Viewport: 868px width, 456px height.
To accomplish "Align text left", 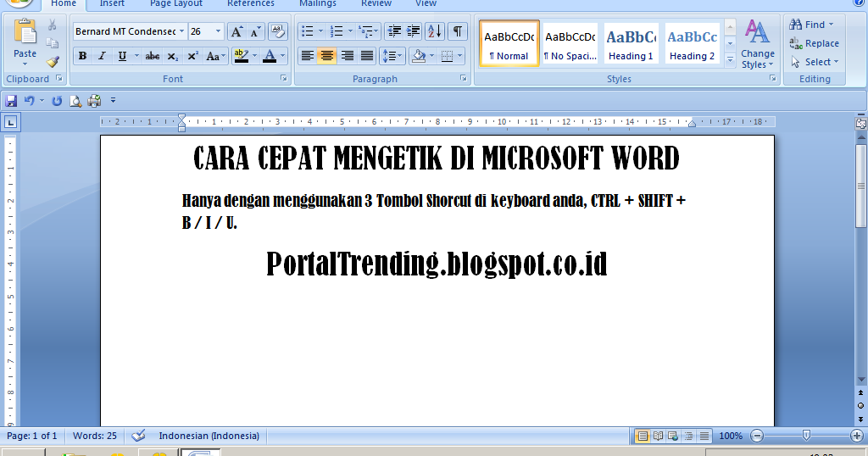I will coord(307,56).
